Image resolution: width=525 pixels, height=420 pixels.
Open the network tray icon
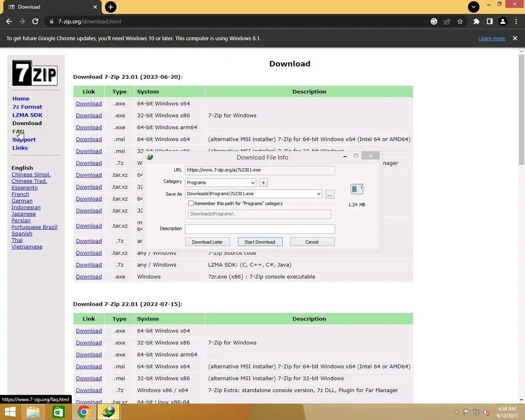pos(476,412)
